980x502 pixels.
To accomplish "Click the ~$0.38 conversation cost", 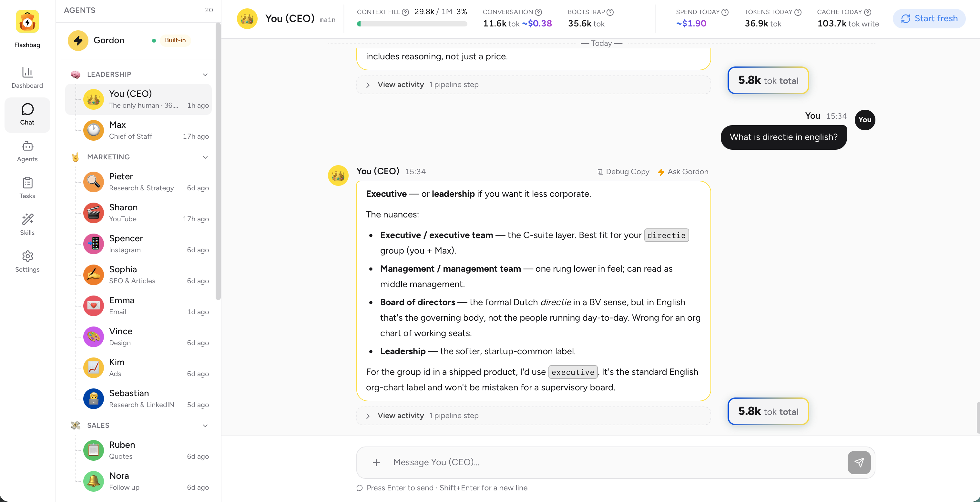I will [536, 24].
